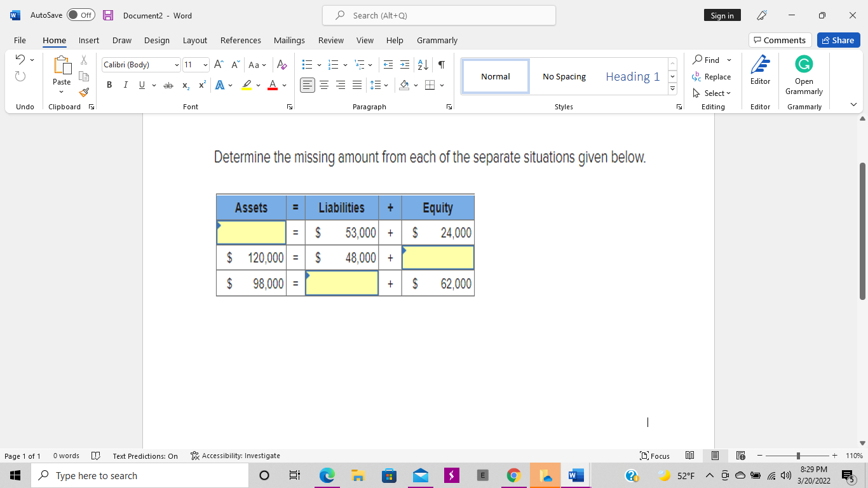
Task: Switch to the Design tab
Action: [157, 40]
